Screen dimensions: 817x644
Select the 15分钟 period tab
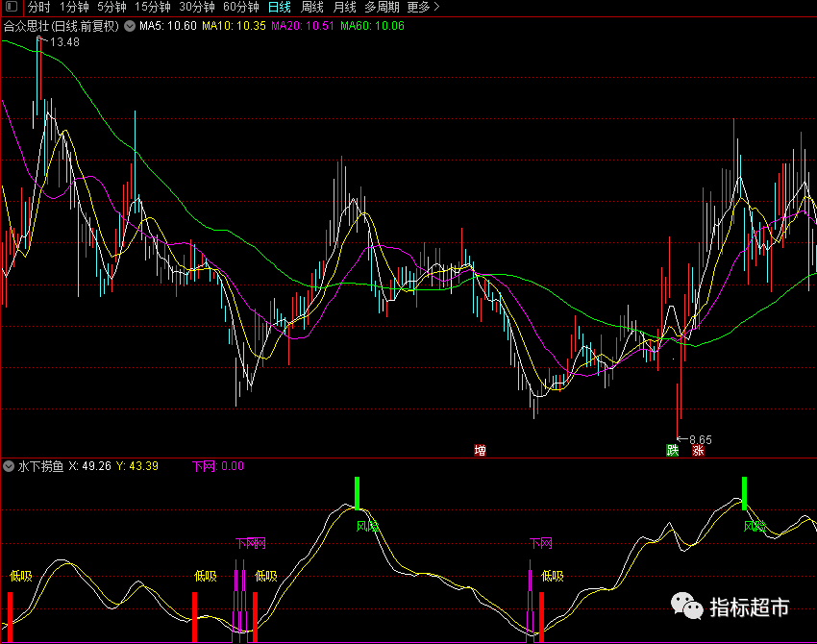coord(152,8)
